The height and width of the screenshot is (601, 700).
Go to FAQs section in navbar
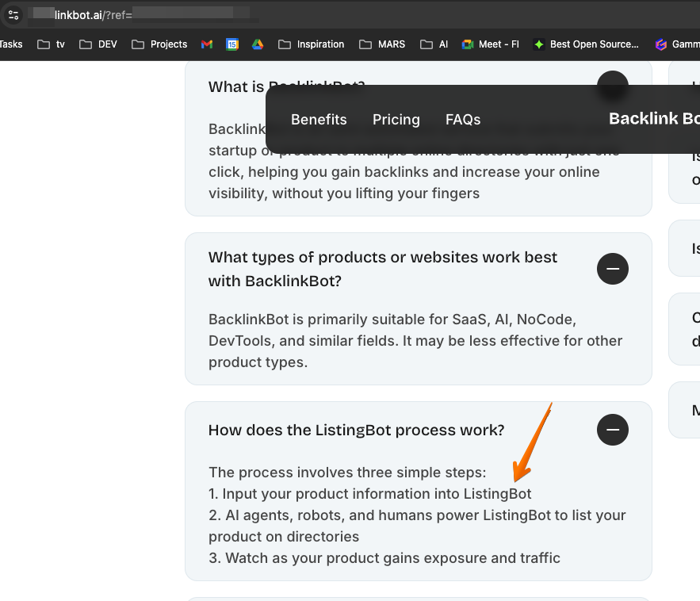[x=463, y=120]
